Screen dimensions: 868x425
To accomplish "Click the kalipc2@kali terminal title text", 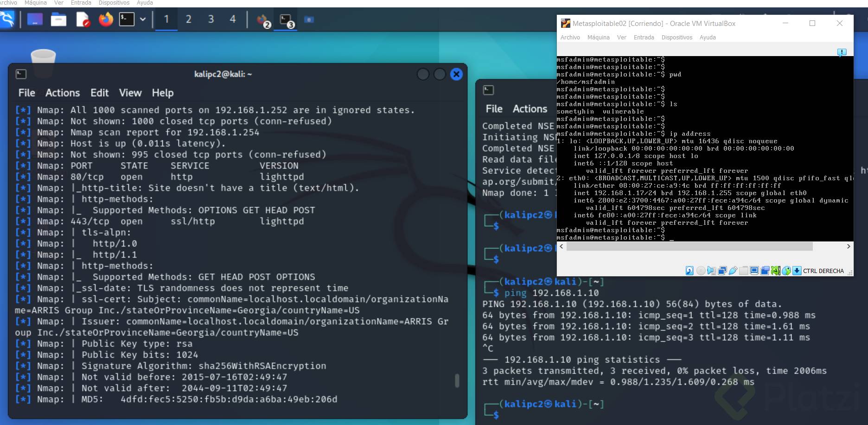I will coord(223,74).
